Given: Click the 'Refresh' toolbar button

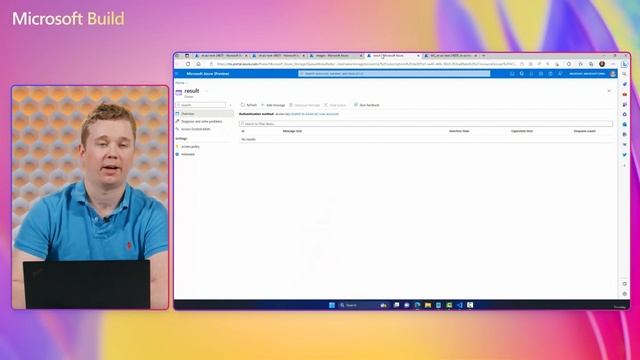Looking at the screenshot, I should (x=249, y=105).
